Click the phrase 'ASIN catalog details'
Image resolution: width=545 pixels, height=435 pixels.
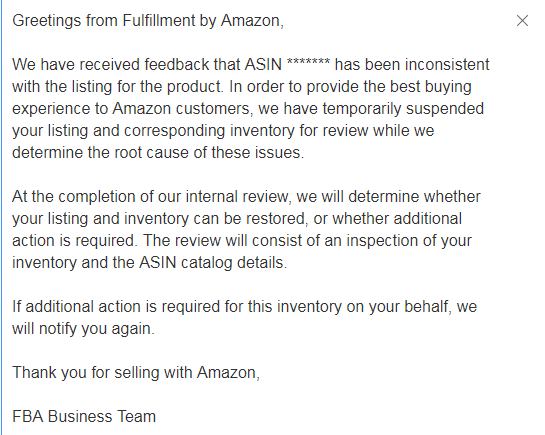213,262
